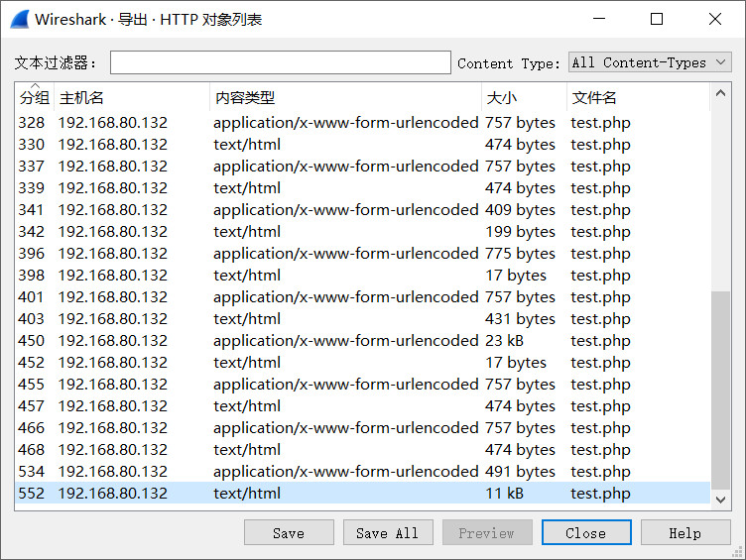The image size is (746, 560).
Task: Select packet 398 row
Action: [x=362, y=276]
